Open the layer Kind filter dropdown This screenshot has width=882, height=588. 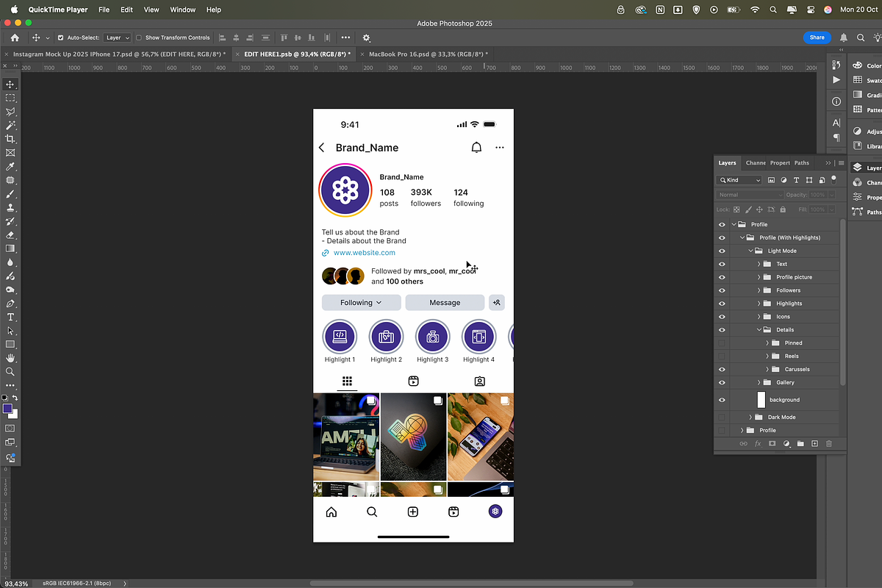pos(740,180)
